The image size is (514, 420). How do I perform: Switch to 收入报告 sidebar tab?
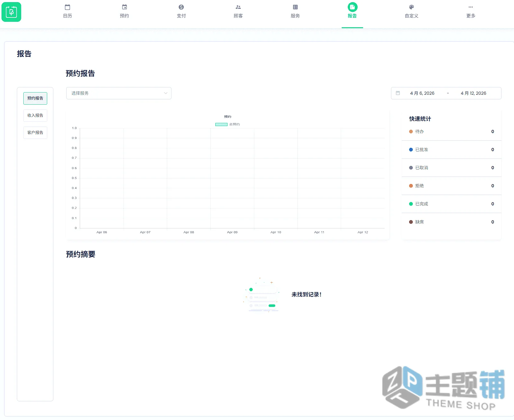point(35,116)
